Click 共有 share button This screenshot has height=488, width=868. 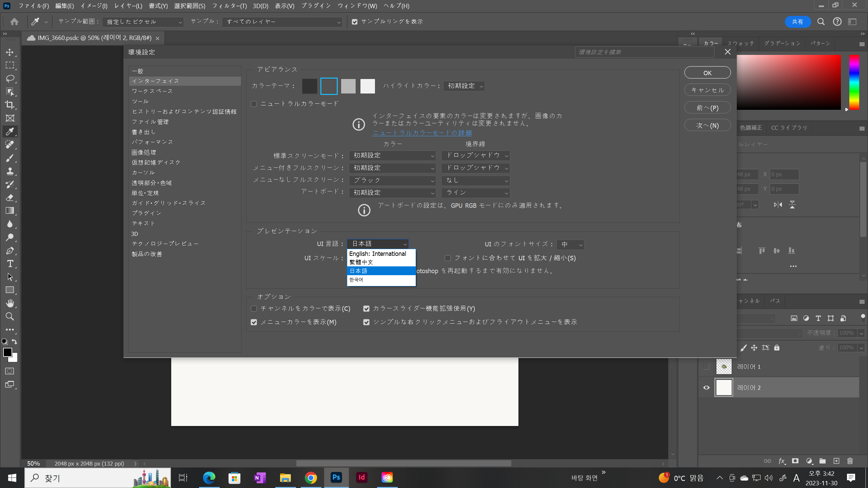(x=797, y=22)
